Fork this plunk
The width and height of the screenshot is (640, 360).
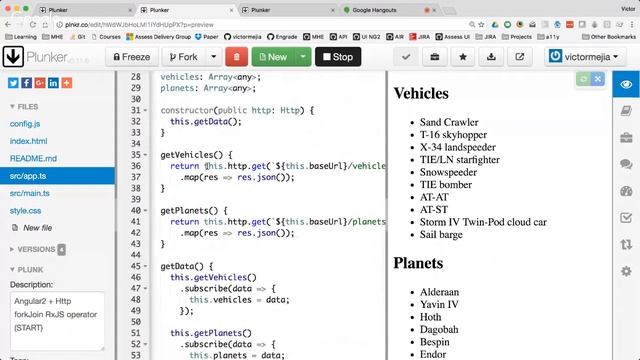click(x=183, y=57)
